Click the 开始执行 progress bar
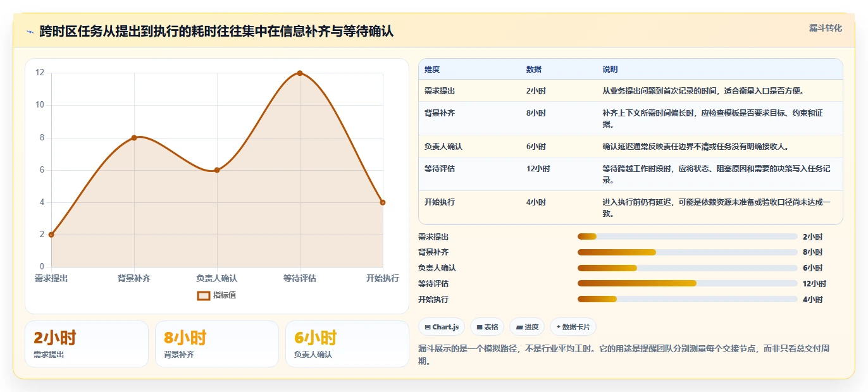 click(x=687, y=299)
